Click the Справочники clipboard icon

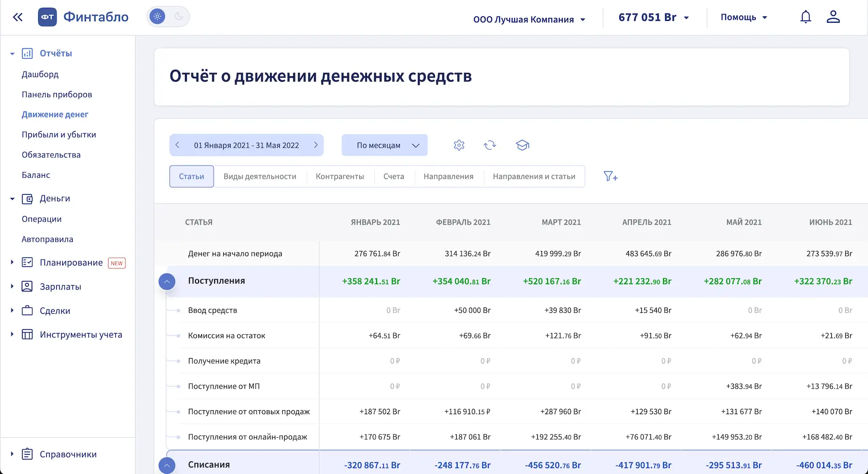(x=27, y=454)
